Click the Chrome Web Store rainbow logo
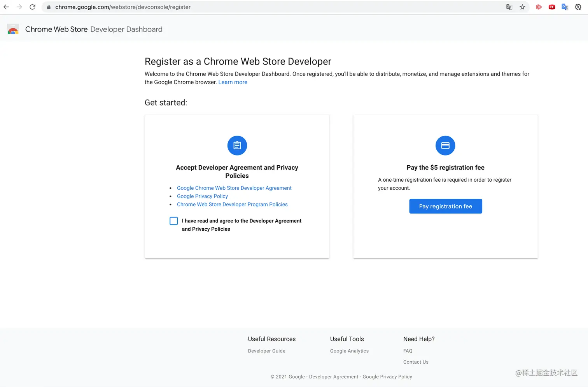 pos(13,30)
